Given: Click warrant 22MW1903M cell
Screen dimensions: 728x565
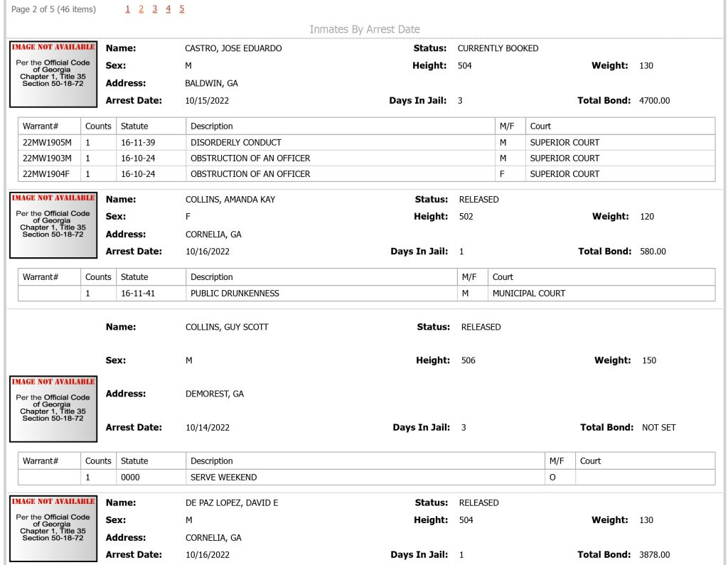Looking at the screenshot, I should [x=49, y=158].
